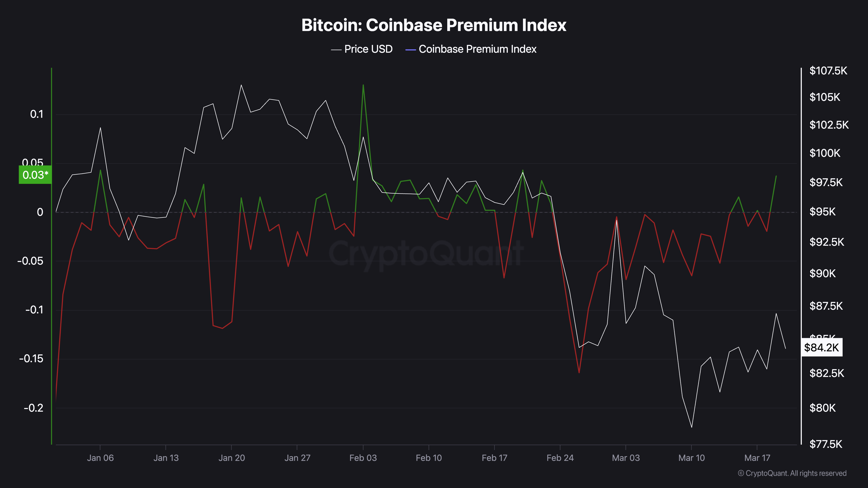Click the chart title Bitcoin: Coinbase Premium Index
The width and height of the screenshot is (868, 488).
[x=434, y=25]
